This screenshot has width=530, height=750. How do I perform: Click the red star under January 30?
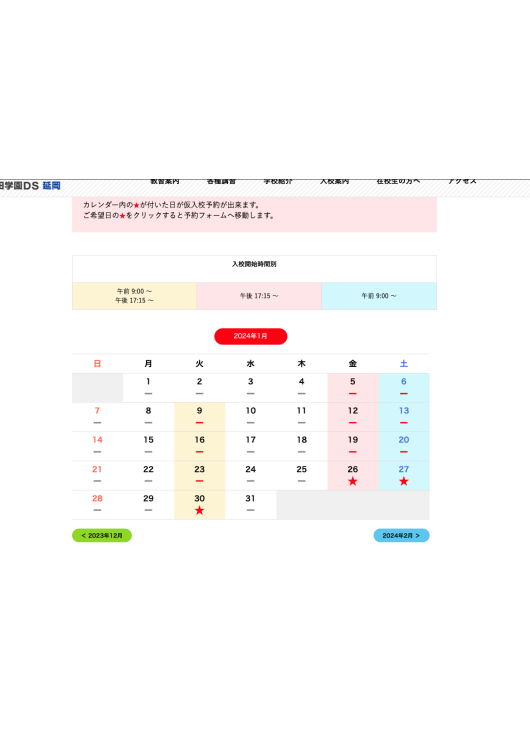click(199, 510)
